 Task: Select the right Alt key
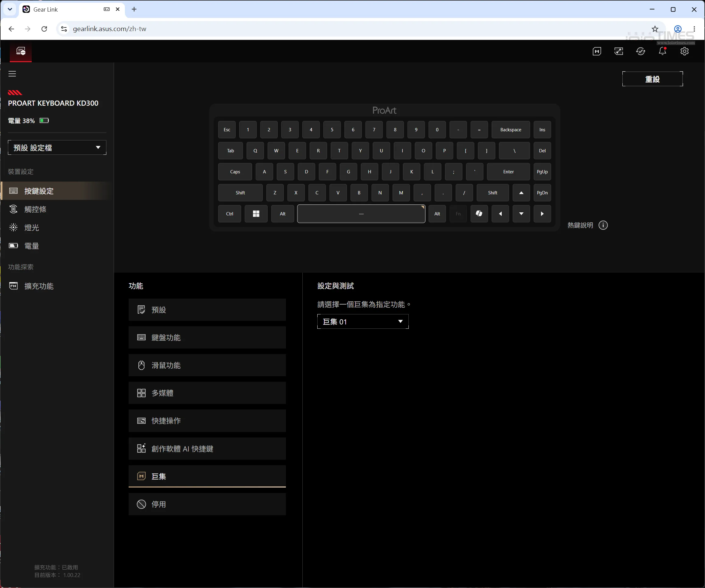437,214
